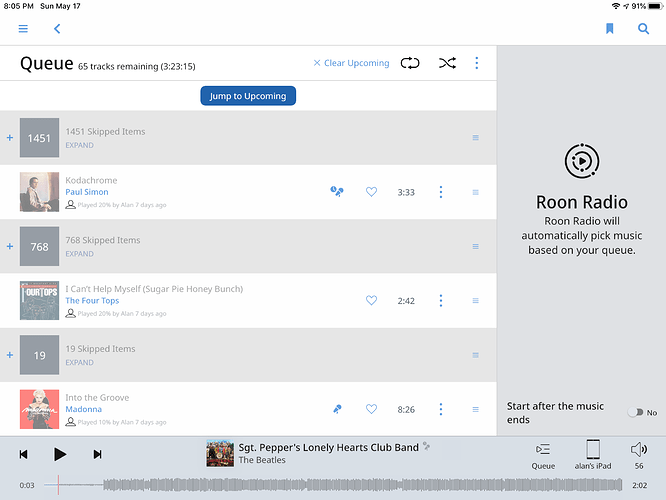
Task: Skip to next track
Action: pyautogui.click(x=97, y=455)
